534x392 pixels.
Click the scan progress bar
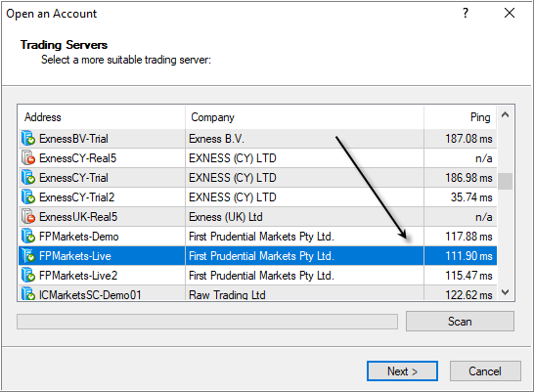(207, 322)
